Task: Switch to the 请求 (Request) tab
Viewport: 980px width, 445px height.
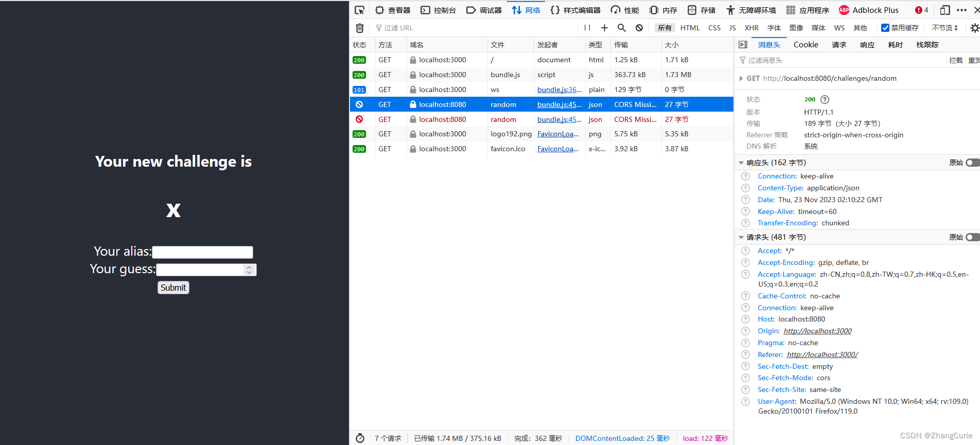Action: point(839,45)
